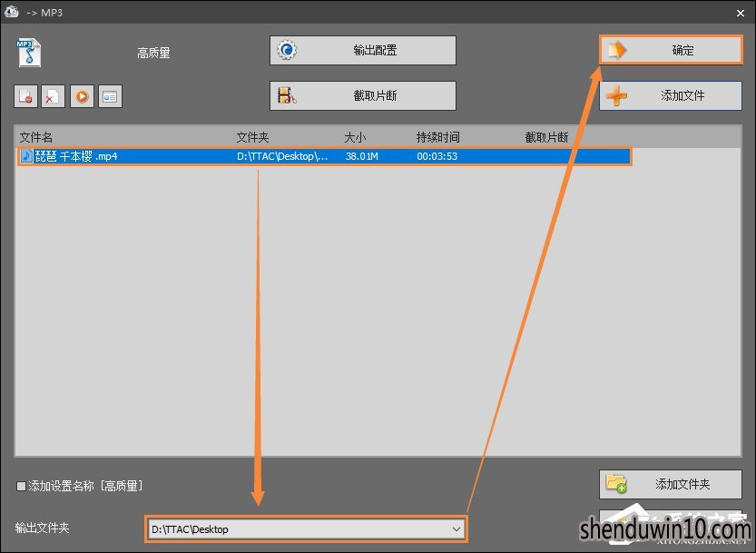Select the 琵琶 千本樱 .mp4 file row

pyautogui.click(x=325, y=156)
